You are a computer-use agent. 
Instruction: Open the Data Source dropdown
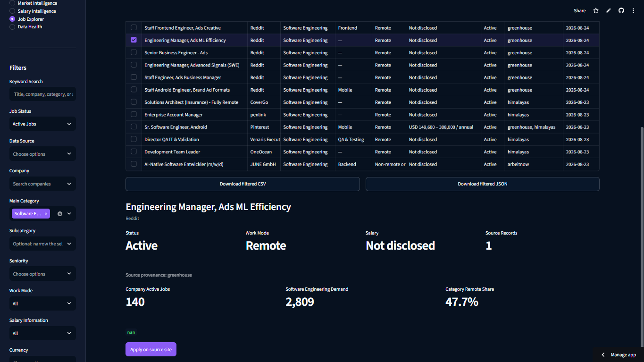pyautogui.click(x=42, y=154)
